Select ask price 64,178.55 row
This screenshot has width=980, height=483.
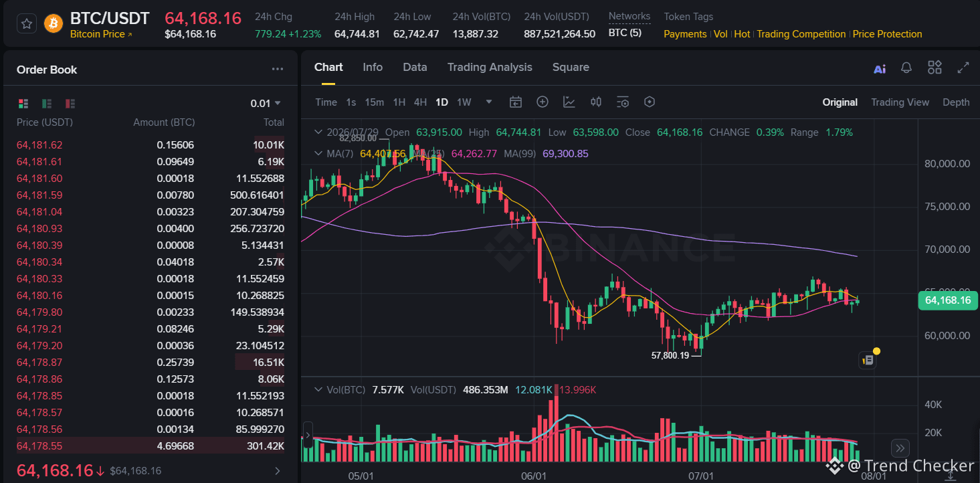pos(151,446)
